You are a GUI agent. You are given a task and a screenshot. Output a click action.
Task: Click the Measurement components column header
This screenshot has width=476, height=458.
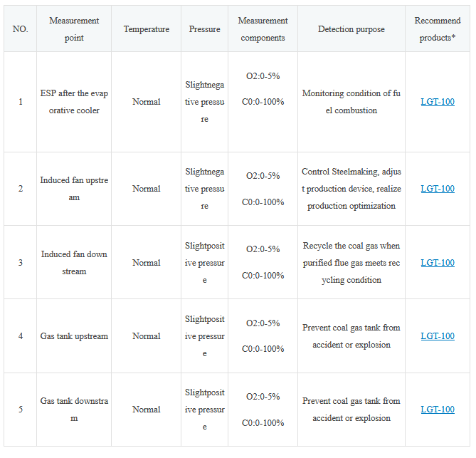[263, 29]
